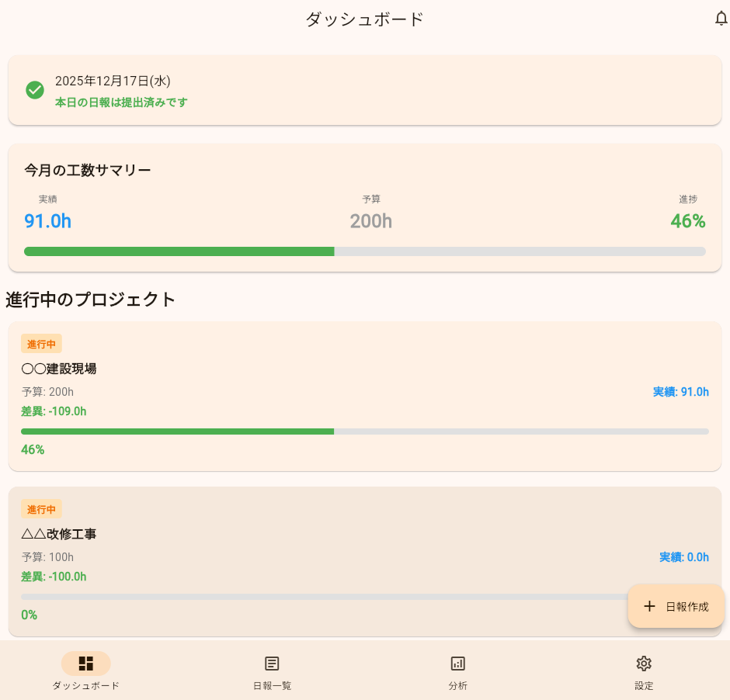Switch to the 日報一覧 tab label
This screenshot has width=730, height=700.
pyautogui.click(x=272, y=686)
